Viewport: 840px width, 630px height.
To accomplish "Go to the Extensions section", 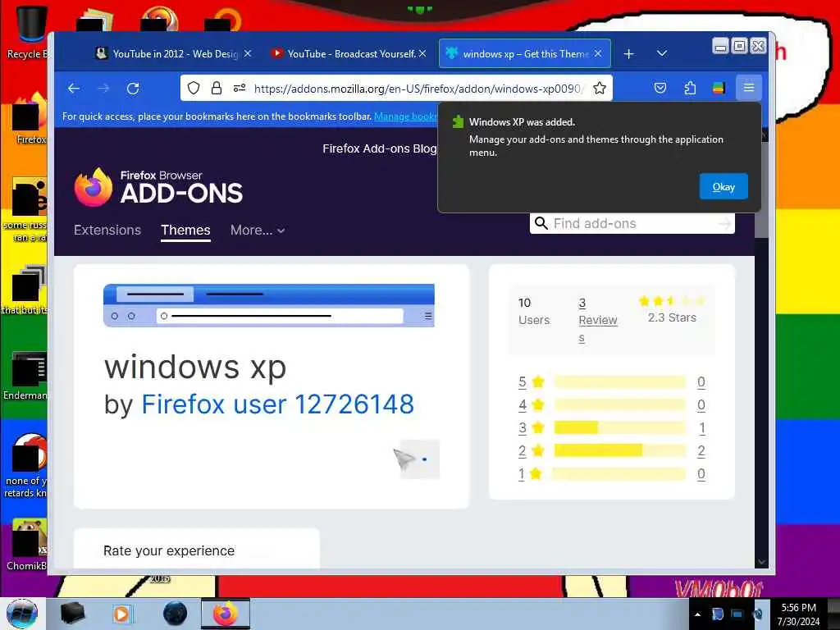I will click(x=107, y=231).
